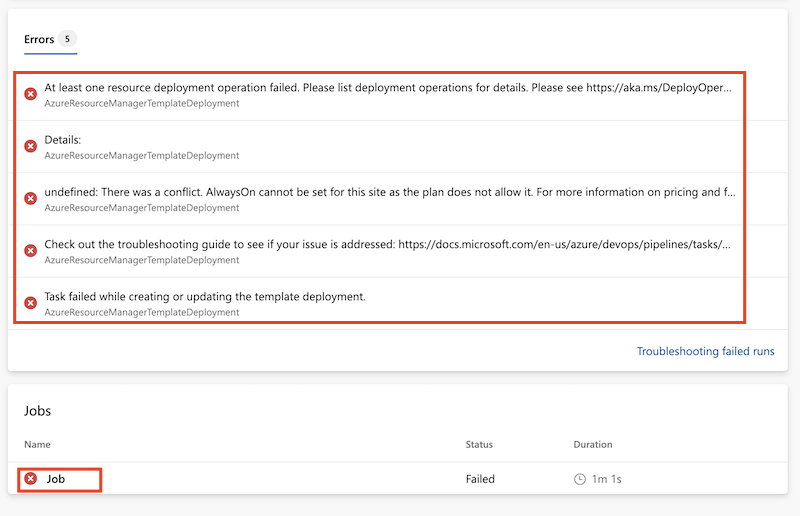Image resolution: width=800 pixels, height=516 pixels.
Task: Open the 'Details:' error entry
Action: (x=63, y=140)
